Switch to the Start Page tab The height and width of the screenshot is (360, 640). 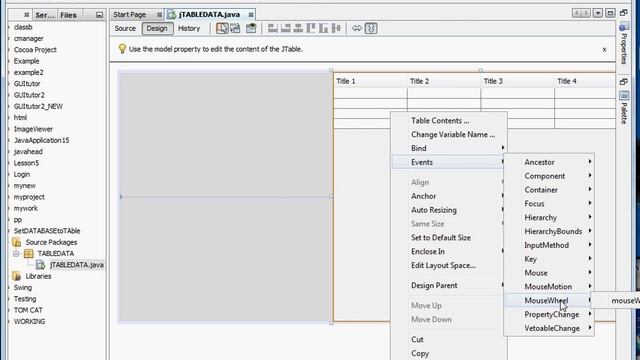point(130,14)
